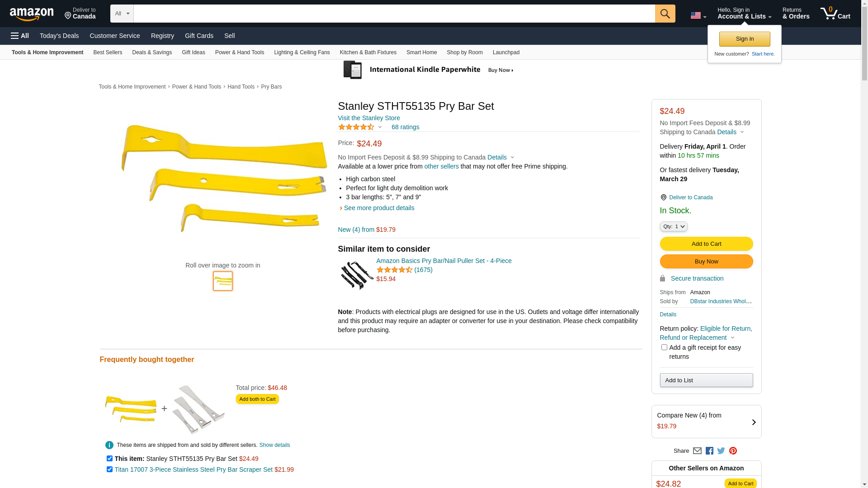The height and width of the screenshot is (488, 868).
Task: Open Today's Deals menu item
Action: pos(59,36)
